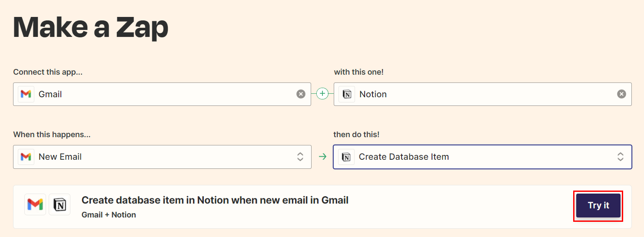The width and height of the screenshot is (644, 237).
Task: Click the 'Gmail + Notion' subtitle text
Action: click(x=109, y=215)
